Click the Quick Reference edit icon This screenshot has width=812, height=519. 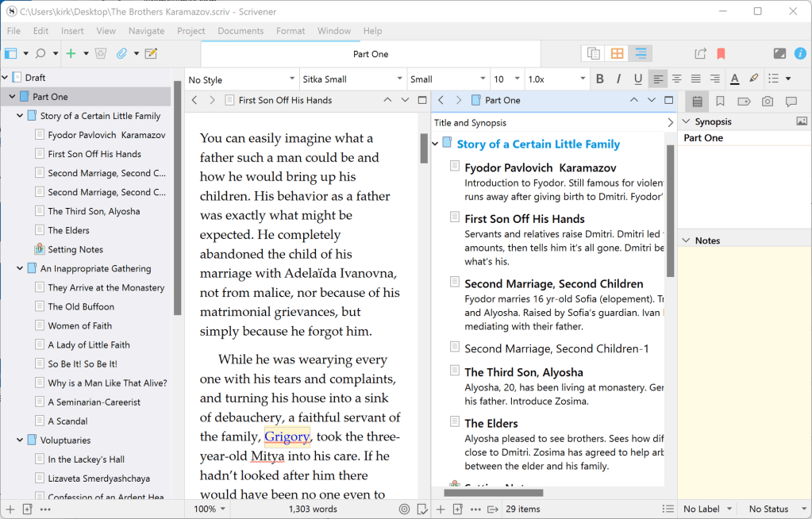point(151,54)
